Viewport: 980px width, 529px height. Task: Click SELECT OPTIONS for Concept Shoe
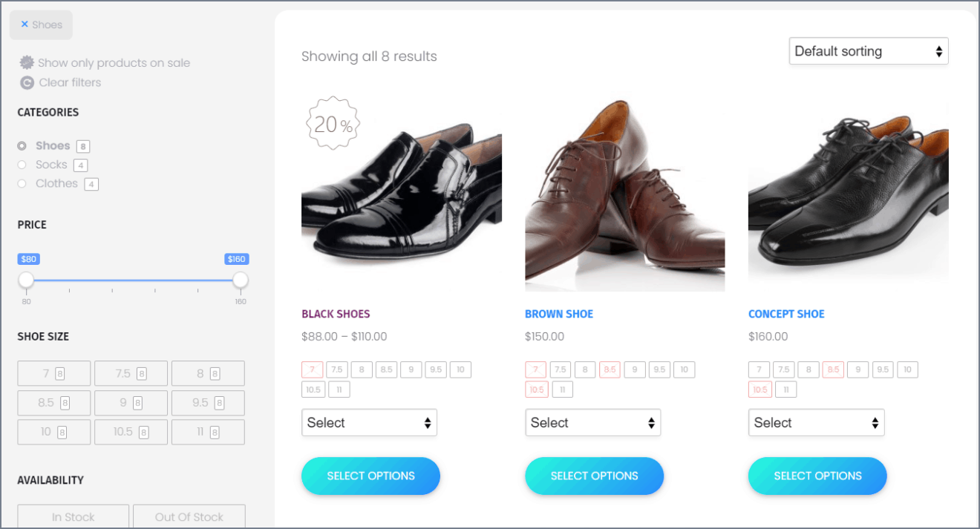(817, 476)
